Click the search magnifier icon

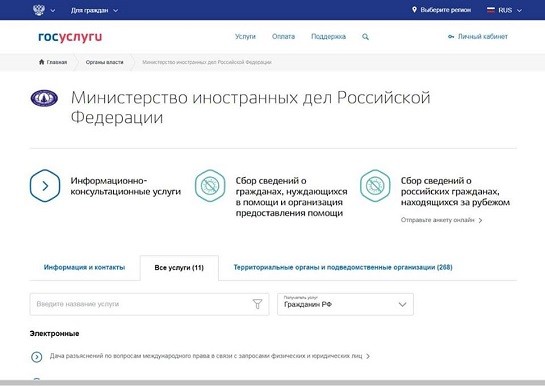pyautogui.click(x=365, y=37)
